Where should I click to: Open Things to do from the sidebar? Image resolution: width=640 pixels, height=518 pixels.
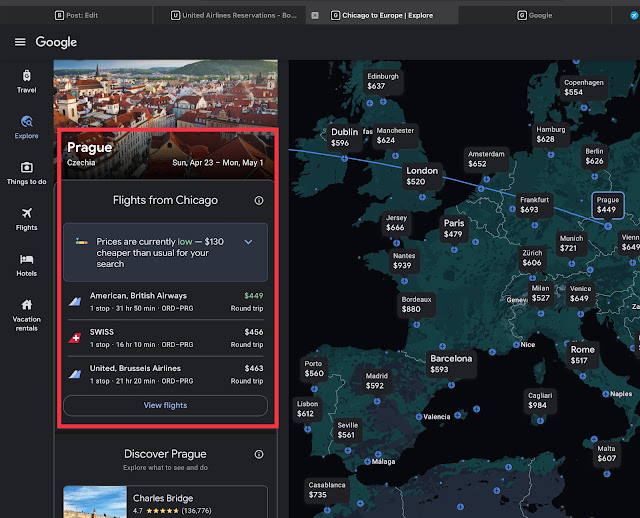27,173
